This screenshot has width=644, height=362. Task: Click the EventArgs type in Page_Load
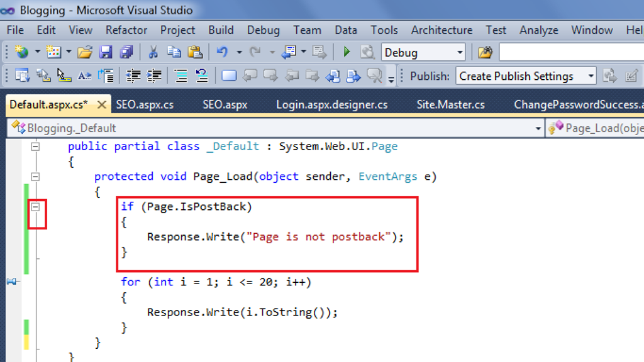[387, 177]
